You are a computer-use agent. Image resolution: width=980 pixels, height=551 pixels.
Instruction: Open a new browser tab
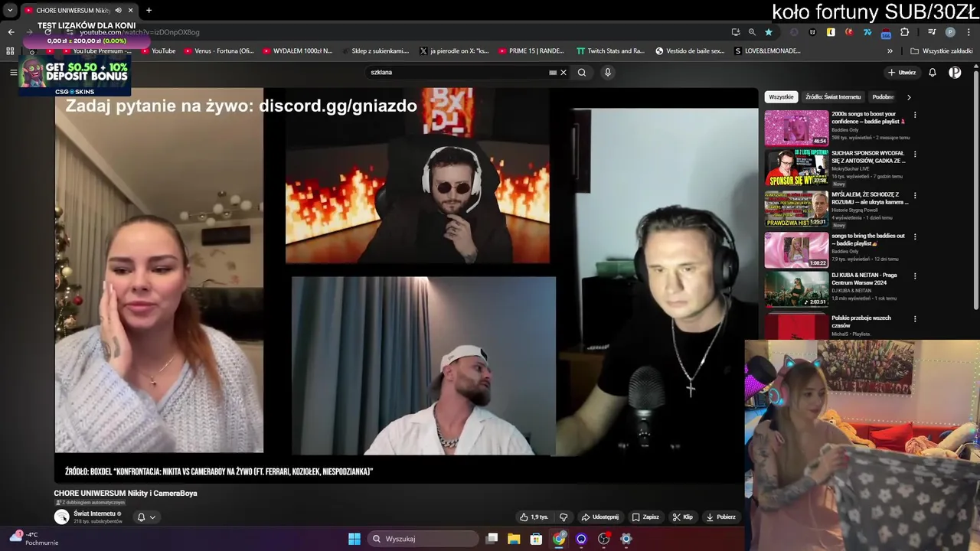149,10
